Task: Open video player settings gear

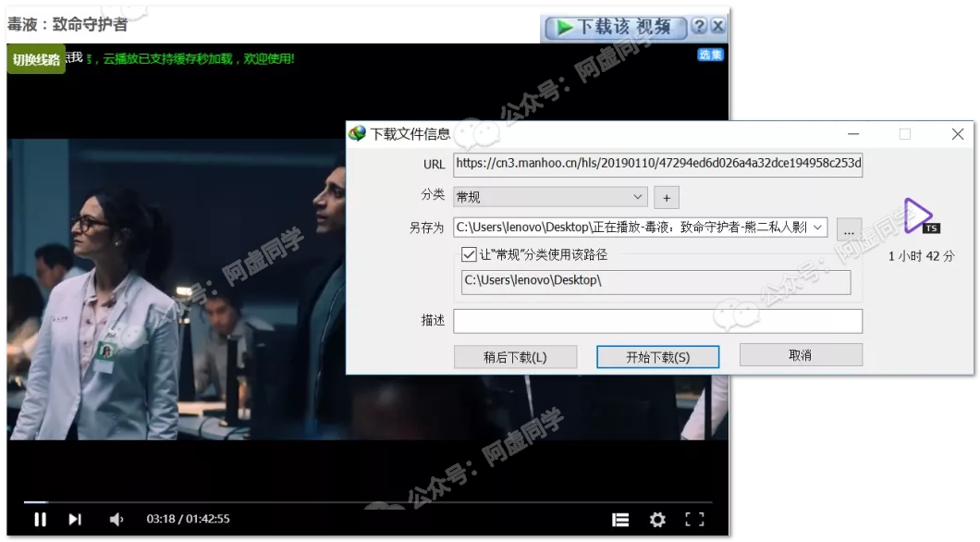Action: tap(657, 520)
